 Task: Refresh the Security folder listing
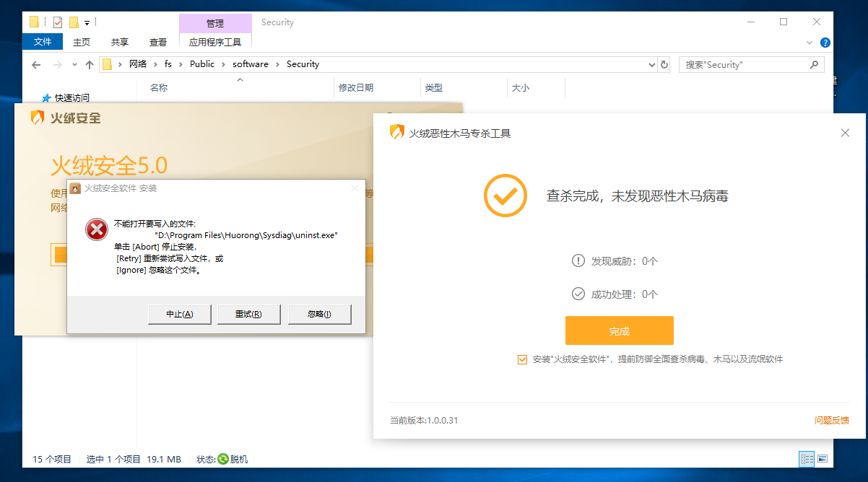click(664, 64)
